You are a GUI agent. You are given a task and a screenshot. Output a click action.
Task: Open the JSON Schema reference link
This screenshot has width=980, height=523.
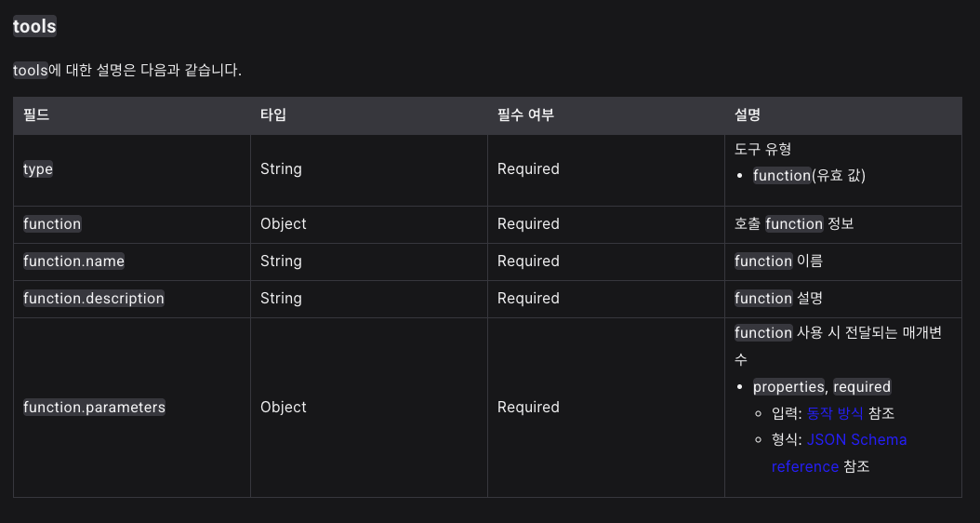click(839, 453)
